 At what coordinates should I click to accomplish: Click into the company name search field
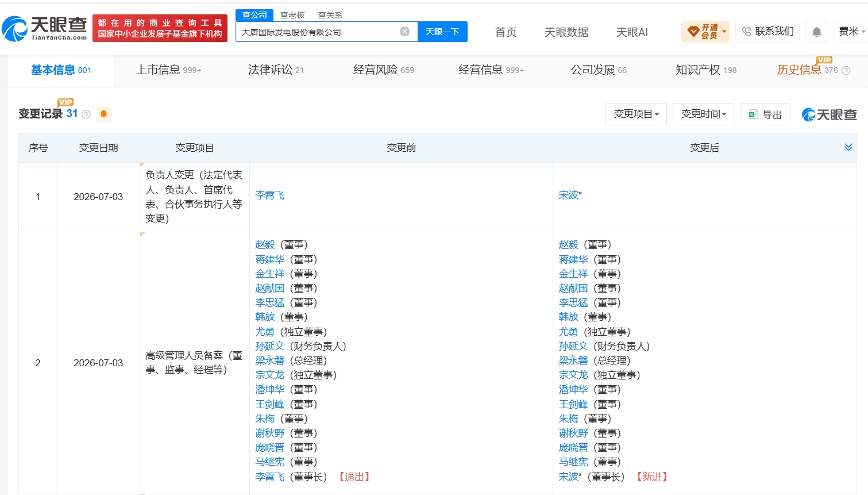(x=318, y=32)
